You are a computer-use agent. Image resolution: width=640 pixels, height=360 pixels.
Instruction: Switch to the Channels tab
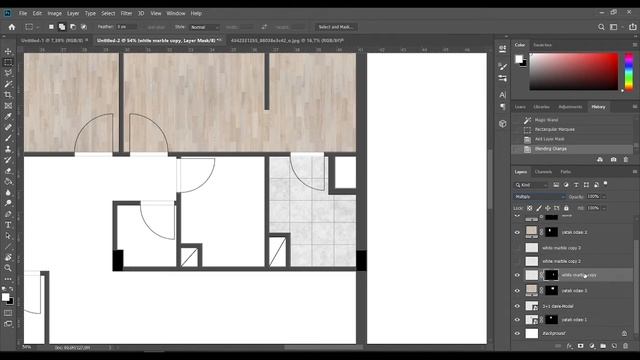coord(543,172)
